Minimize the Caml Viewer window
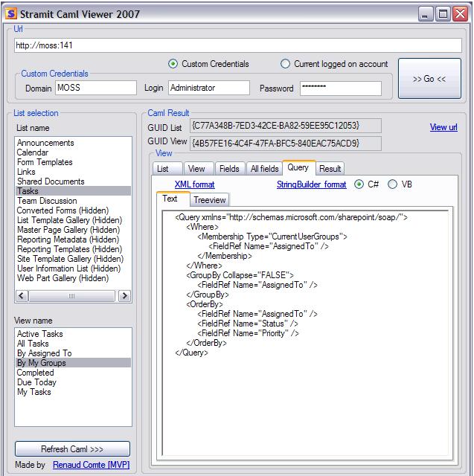 (x=426, y=14)
